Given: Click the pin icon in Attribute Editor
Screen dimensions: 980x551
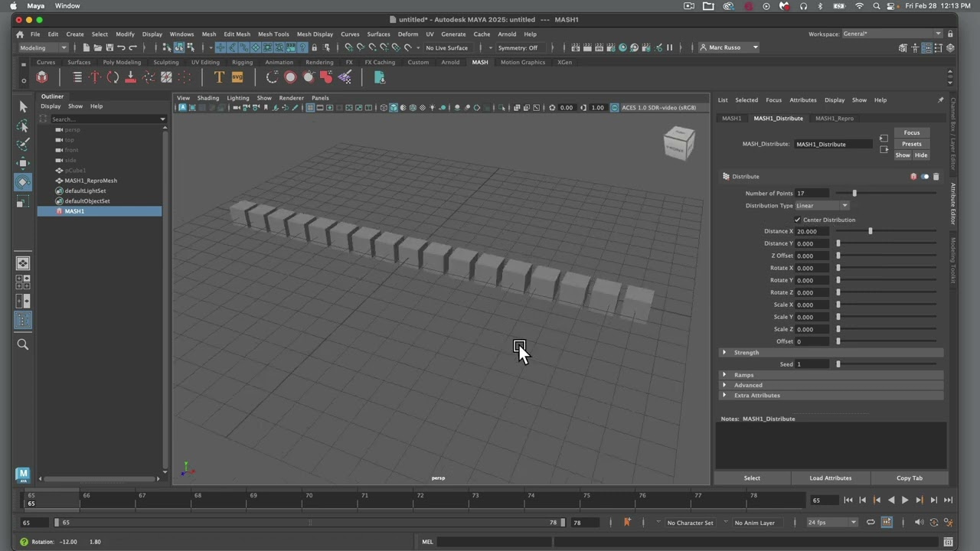Looking at the screenshot, I should (x=940, y=100).
